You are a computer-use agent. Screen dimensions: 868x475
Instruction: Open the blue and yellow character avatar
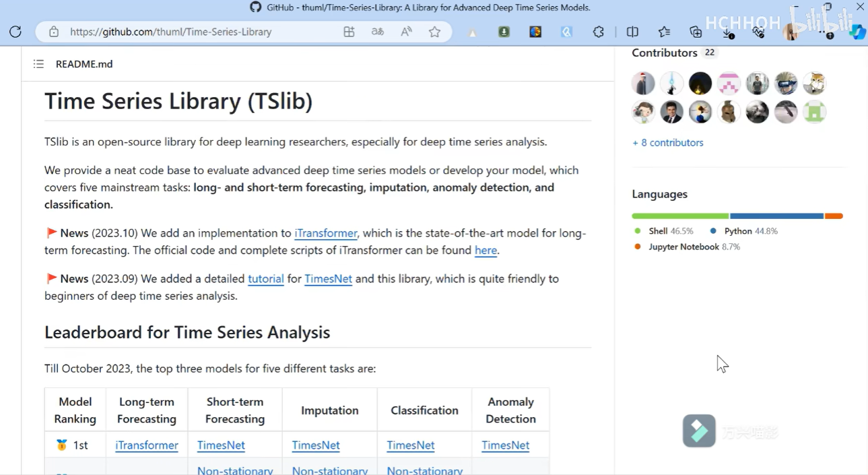[700, 112]
